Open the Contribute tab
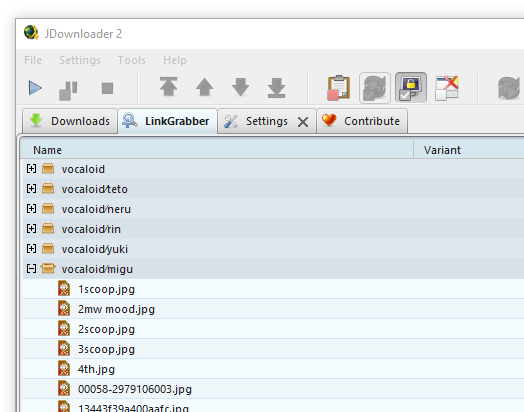 (x=362, y=121)
